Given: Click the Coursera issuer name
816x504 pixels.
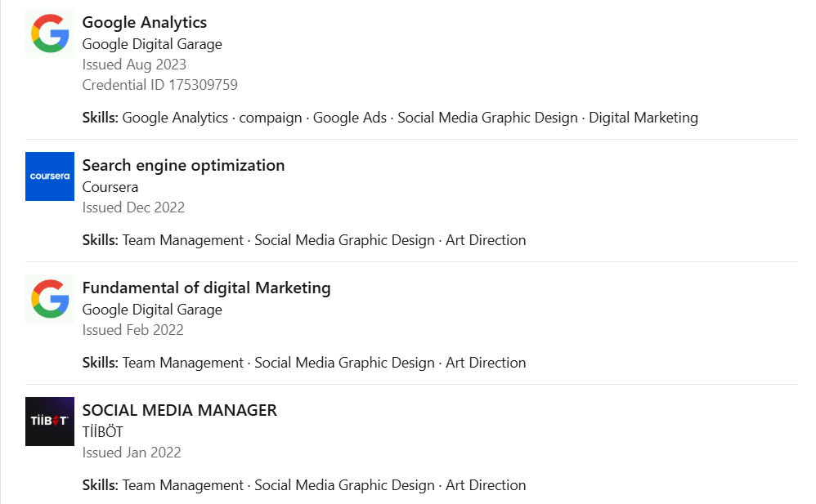Looking at the screenshot, I should tap(110, 187).
